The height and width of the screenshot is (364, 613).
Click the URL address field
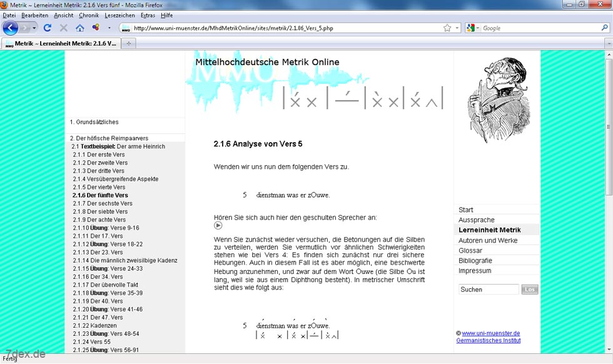coord(287,28)
